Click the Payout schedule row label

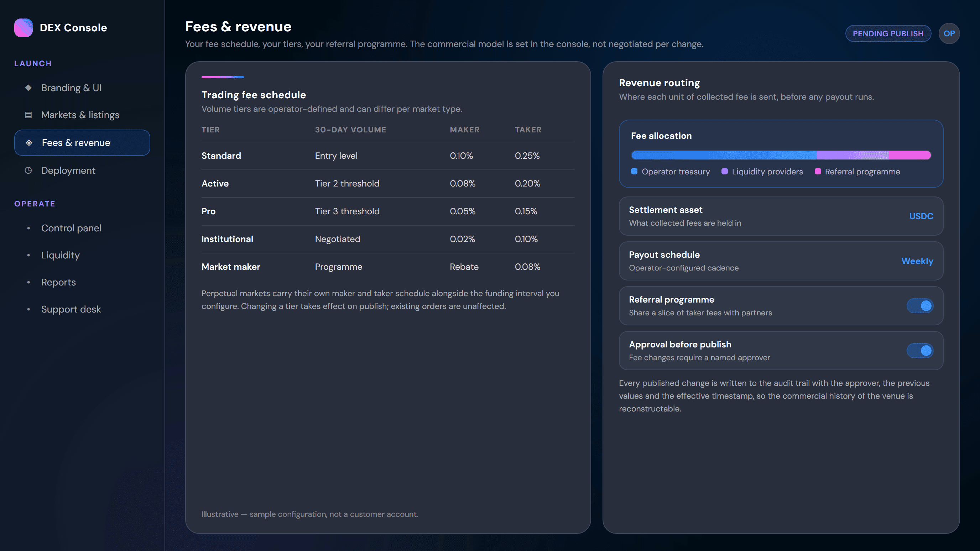(x=664, y=254)
